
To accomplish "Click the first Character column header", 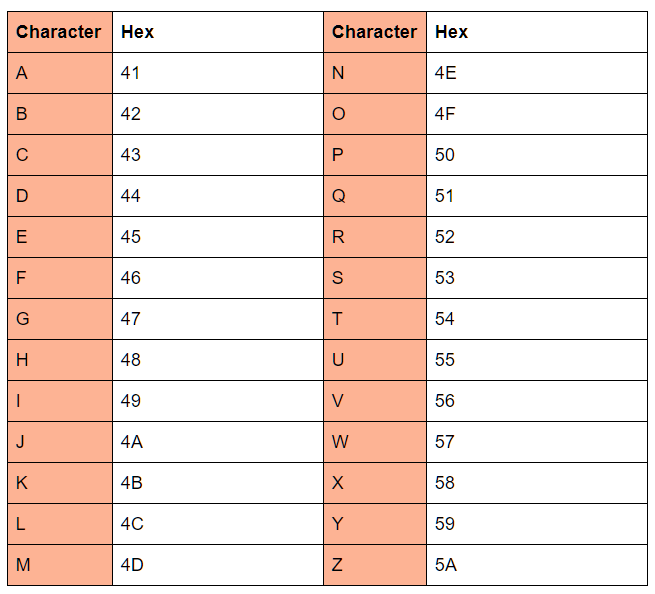I will (x=58, y=32).
